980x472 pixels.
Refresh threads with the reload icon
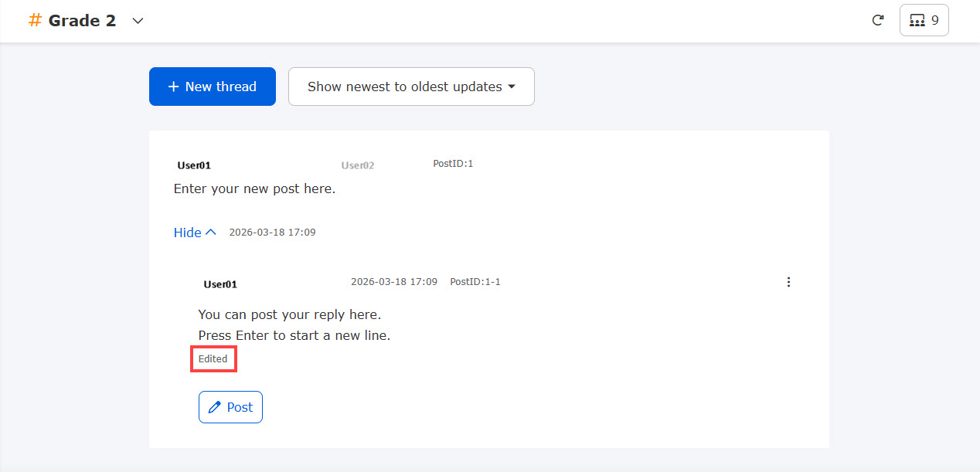pos(877,21)
